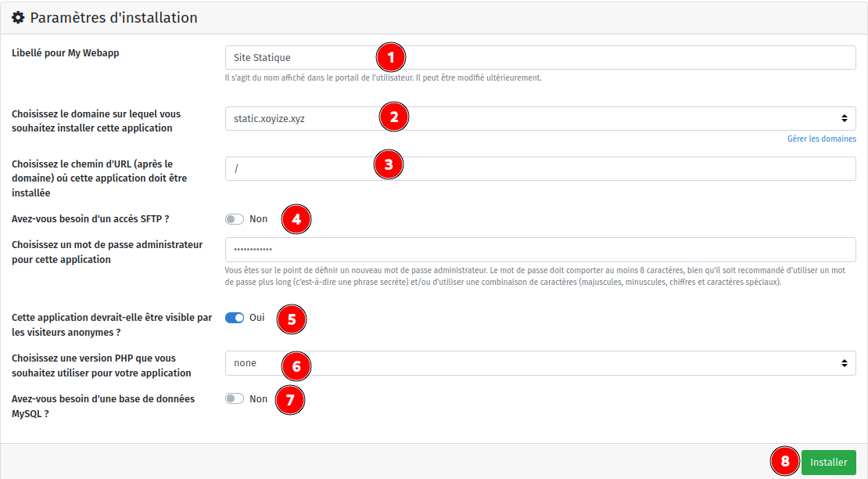This screenshot has width=868, height=479.
Task: Click the red number 5 marker
Action: point(292,319)
